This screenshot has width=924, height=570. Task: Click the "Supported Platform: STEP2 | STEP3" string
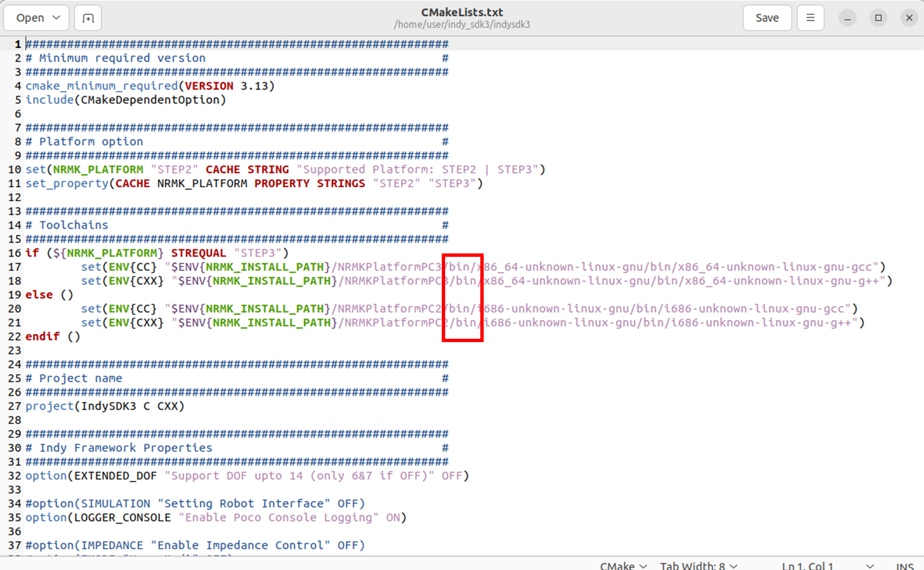417,170
